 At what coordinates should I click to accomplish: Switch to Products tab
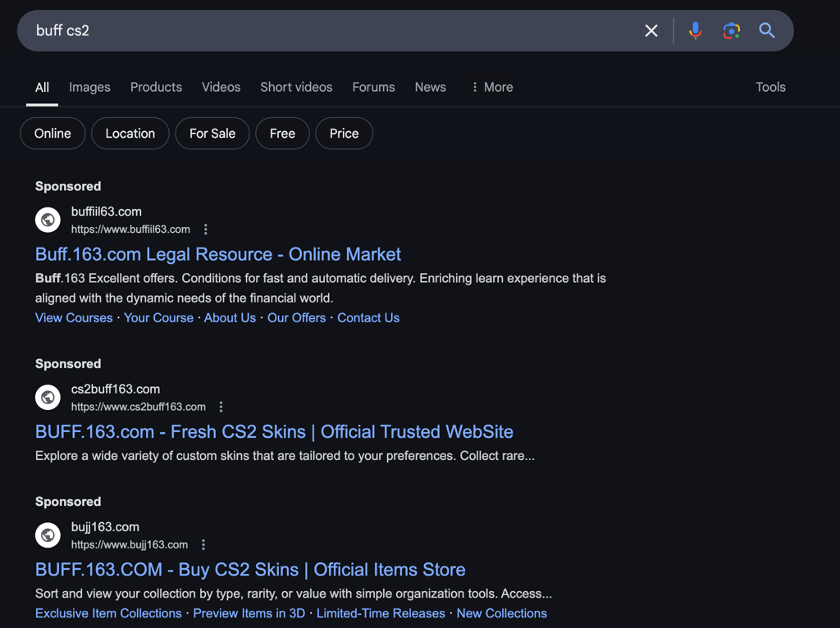coord(156,87)
